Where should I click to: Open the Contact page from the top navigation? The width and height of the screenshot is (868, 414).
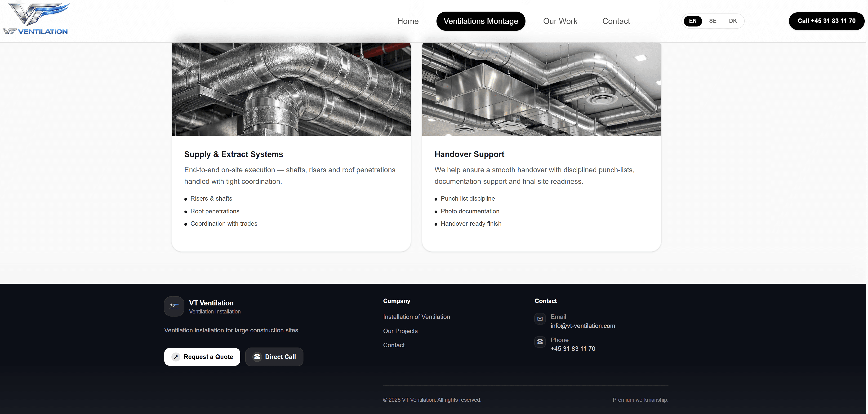pyautogui.click(x=616, y=21)
